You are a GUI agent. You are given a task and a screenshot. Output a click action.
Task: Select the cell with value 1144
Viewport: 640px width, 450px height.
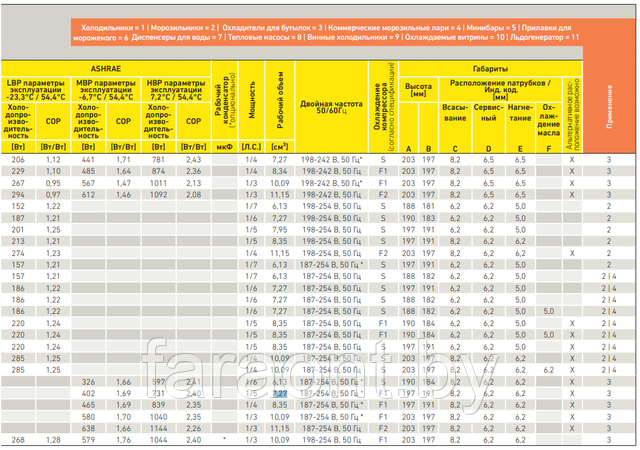pyautogui.click(x=158, y=439)
